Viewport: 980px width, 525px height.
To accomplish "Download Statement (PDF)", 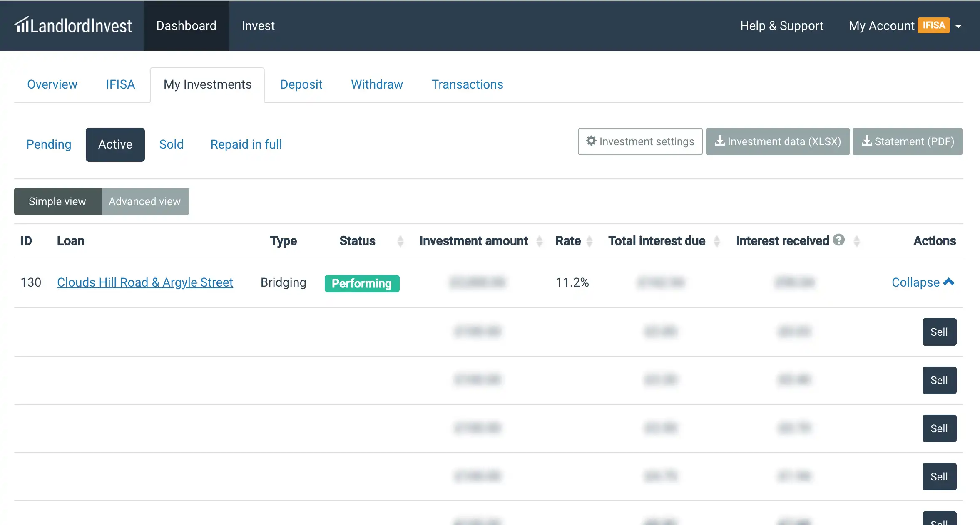I will [907, 141].
